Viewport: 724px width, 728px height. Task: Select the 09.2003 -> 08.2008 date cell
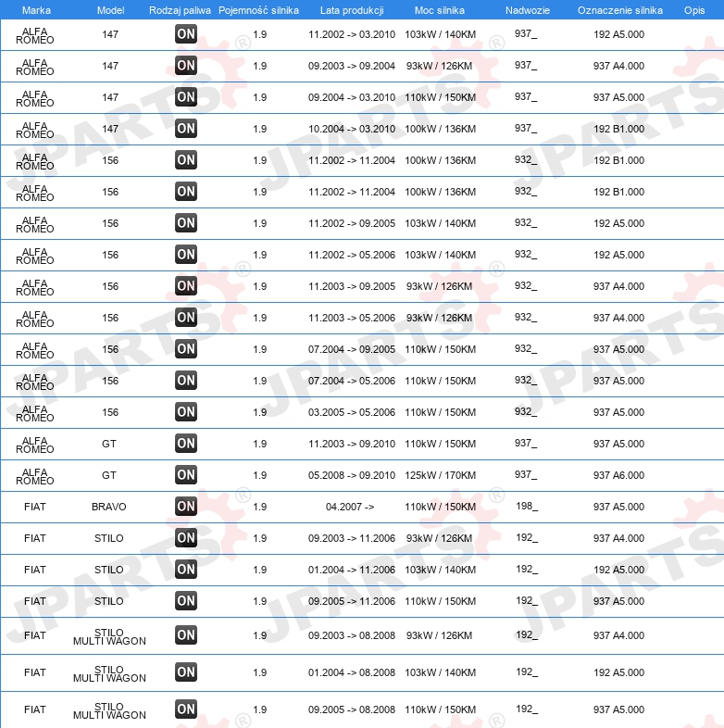352,635
